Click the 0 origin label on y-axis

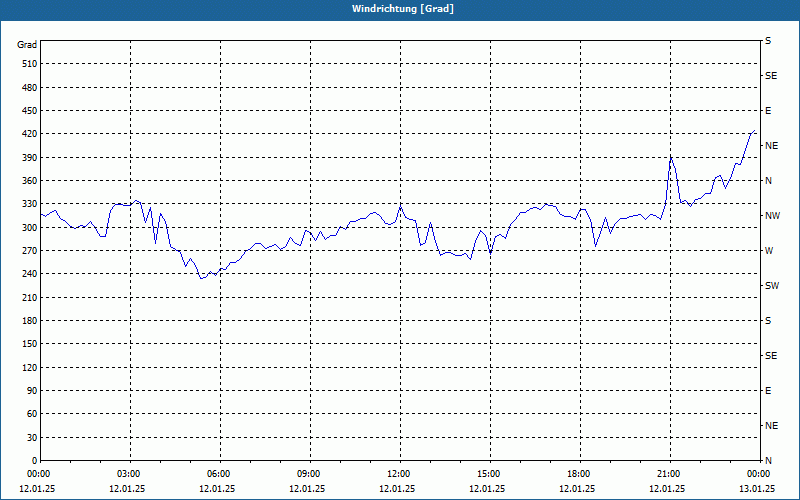(35, 461)
